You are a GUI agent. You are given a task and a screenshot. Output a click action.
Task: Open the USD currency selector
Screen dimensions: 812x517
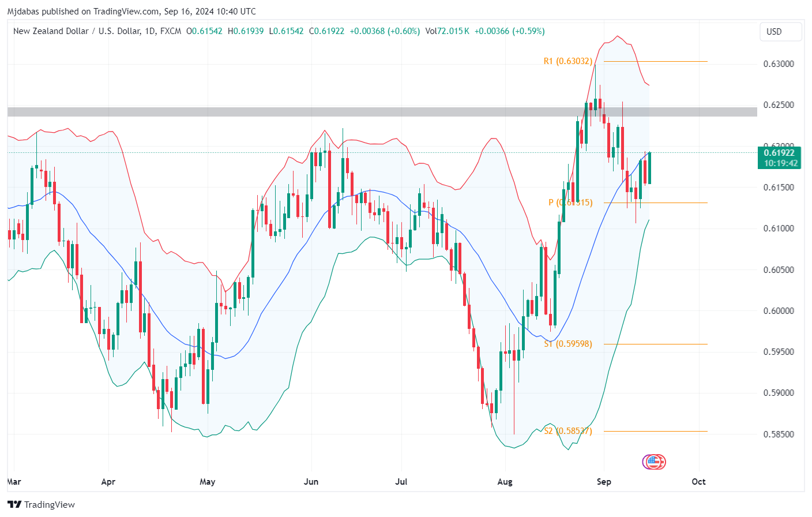pyautogui.click(x=781, y=32)
